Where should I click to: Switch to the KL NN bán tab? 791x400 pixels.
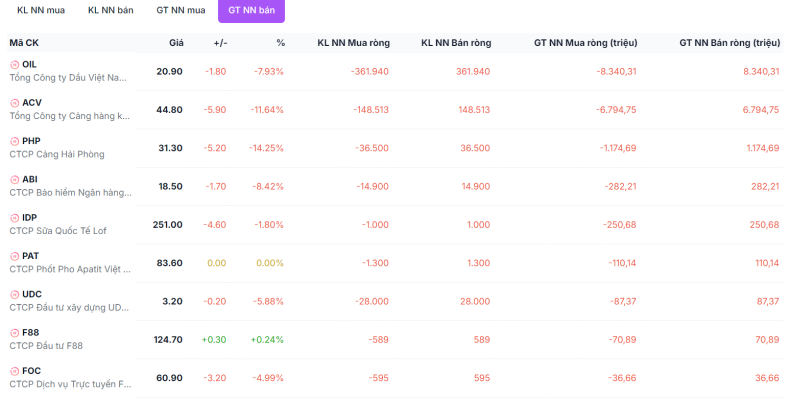click(x=110, y=10)
